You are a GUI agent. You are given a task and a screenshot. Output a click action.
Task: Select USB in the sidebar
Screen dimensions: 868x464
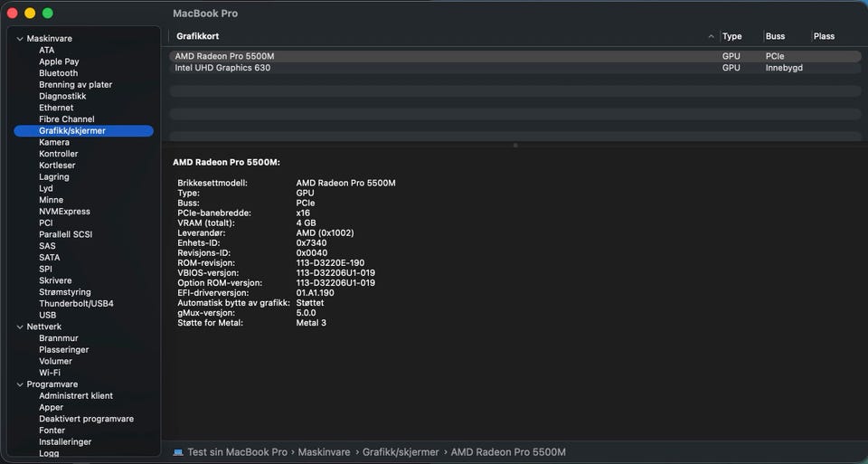point(47,315)
